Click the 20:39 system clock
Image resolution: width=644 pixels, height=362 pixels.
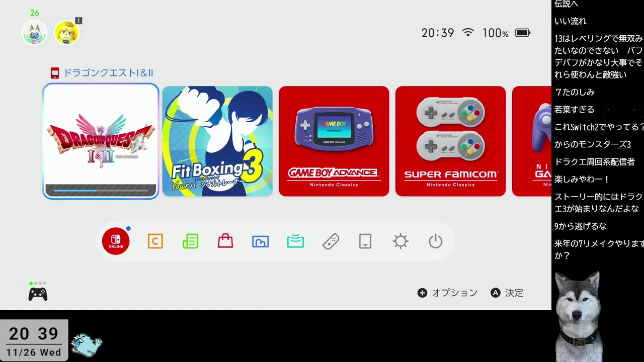[x=438, y=33]
